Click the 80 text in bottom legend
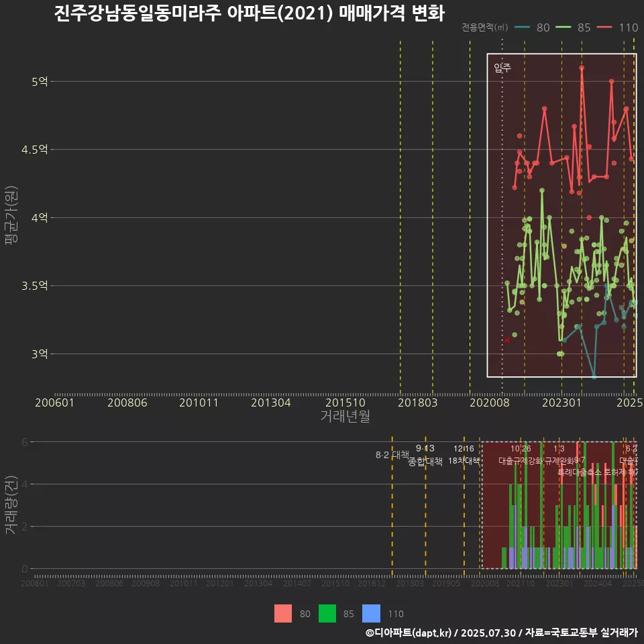Viewport: 644px width, 644px height. tap(305, 614)
